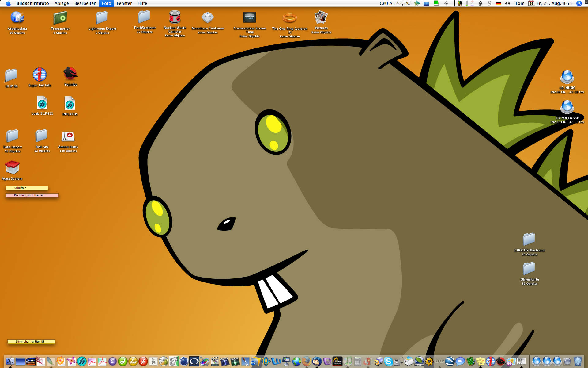Launch iTunes from the dock
This screenshot has width=588, height=368.
pyautogui.click(x=348, y=361)
